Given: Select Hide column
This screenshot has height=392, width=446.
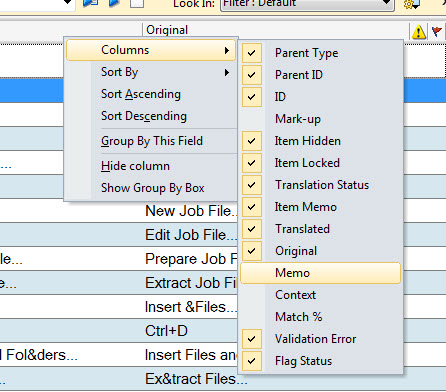Looking at the screenshot, I should pyautogui.click(x=151, y=166).
